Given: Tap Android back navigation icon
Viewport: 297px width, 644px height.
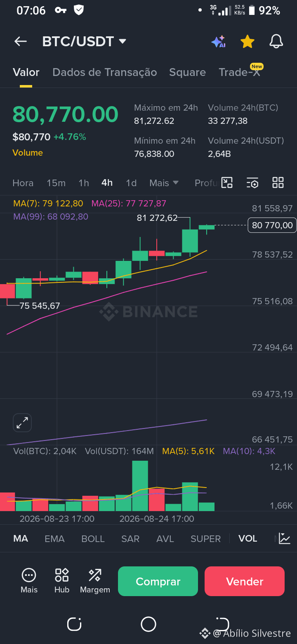Looking at the screenshot, I should (x=223, y=624).
